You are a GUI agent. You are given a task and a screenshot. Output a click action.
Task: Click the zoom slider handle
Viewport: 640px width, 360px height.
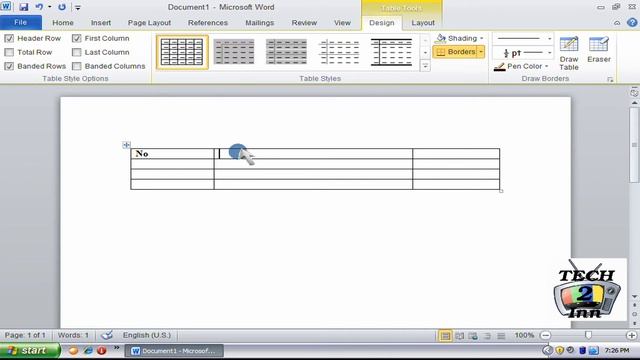(588, 335)
